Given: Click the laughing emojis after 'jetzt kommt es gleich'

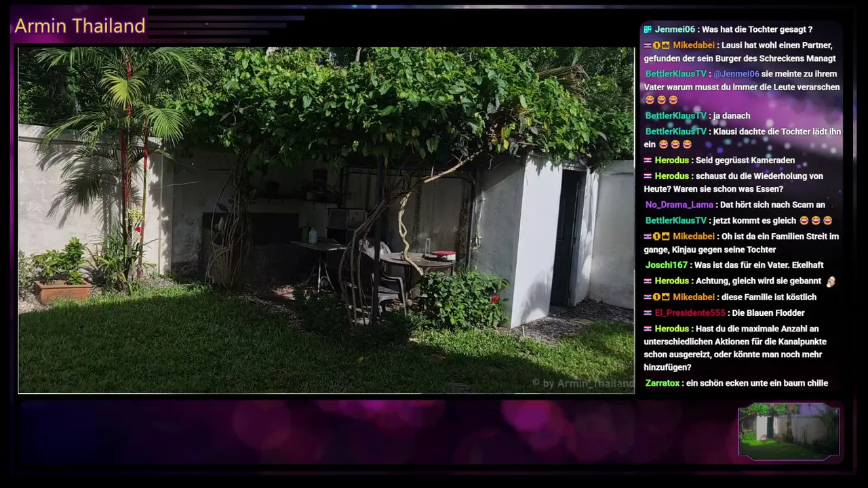Looking at the screenshot, I should click(816, 221).
